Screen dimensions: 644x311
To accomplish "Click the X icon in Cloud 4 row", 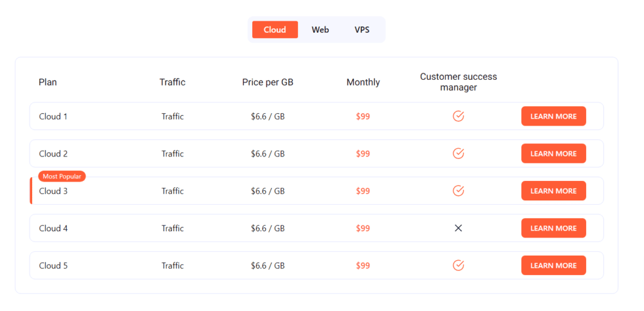I will point(458,228).
